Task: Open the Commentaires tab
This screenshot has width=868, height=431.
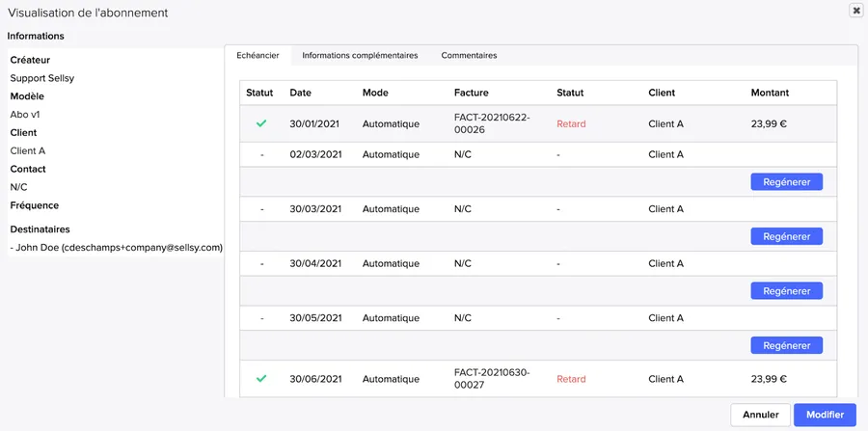Action: (x=469, y=56)
